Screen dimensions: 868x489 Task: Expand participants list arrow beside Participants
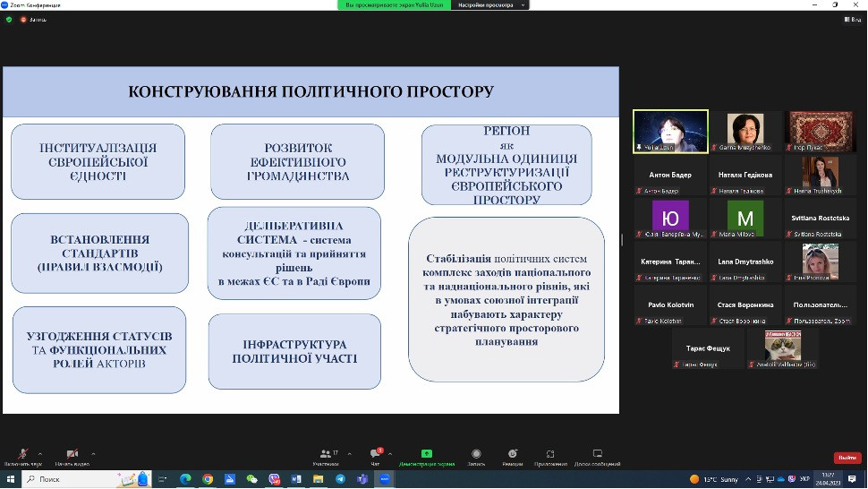pos(349,453)
